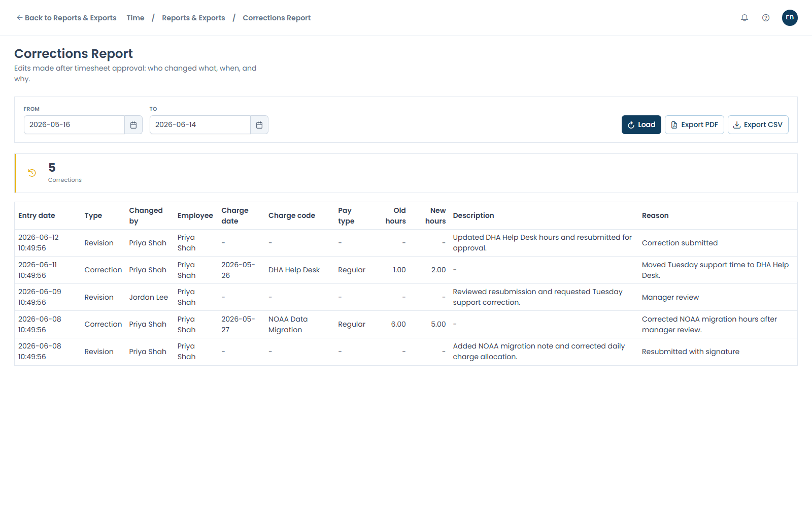Click the New hours column header

[435, 215]
